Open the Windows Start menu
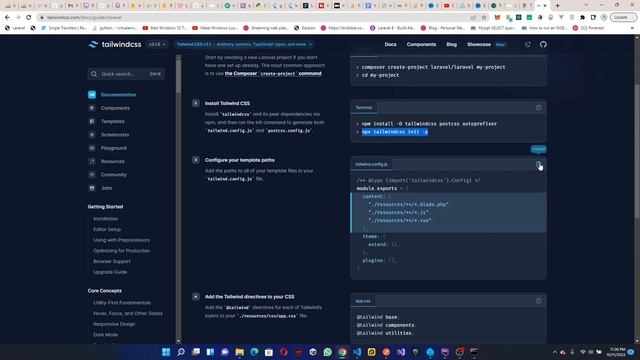Viewport: 640px width, 360px height. coord(166,352)
